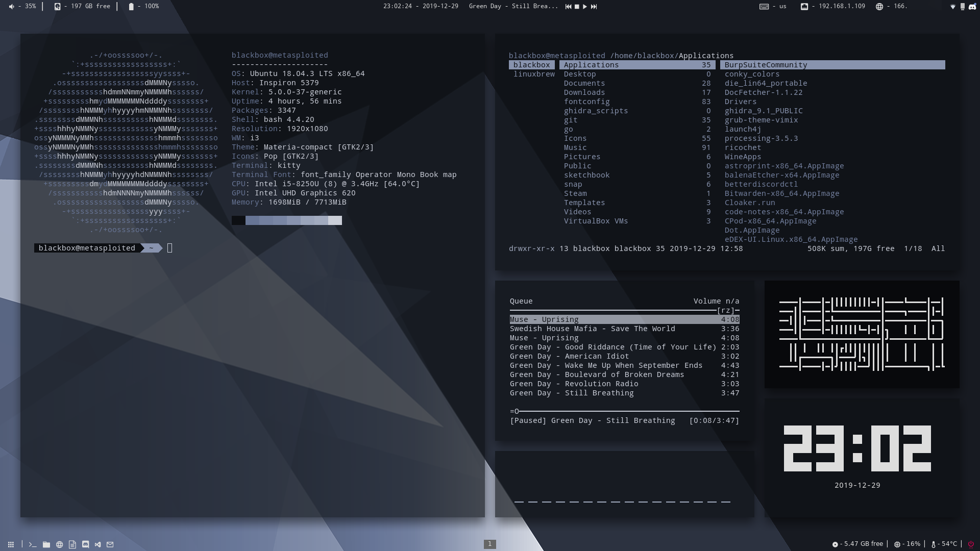980x551 pixels.
Task: Focus the kitty terminal prompt cursor
Action: pyautogui.click(x=170, y=248)
